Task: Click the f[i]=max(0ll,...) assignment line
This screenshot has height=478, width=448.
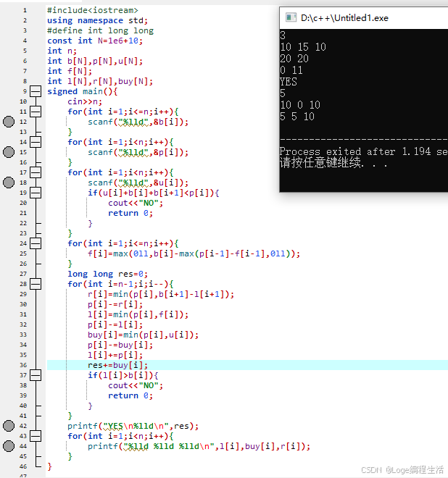Action: tap(194, 253)
